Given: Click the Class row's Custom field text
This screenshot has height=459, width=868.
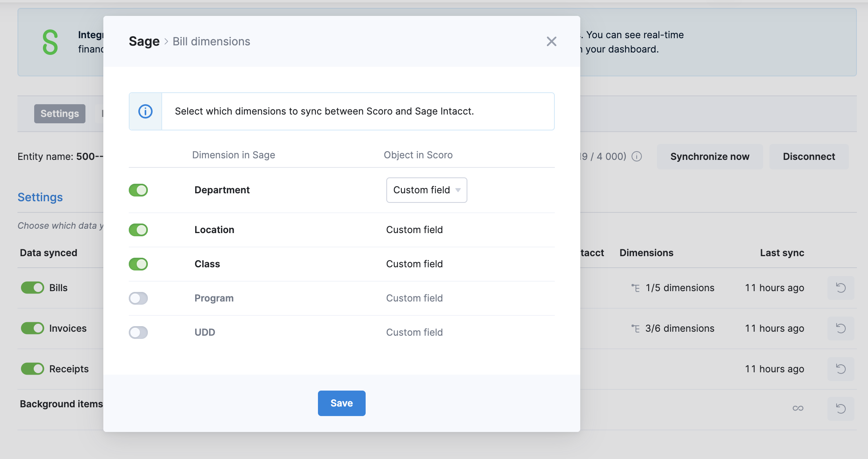Looking at the screenshot, I should [x=415, y=264].
